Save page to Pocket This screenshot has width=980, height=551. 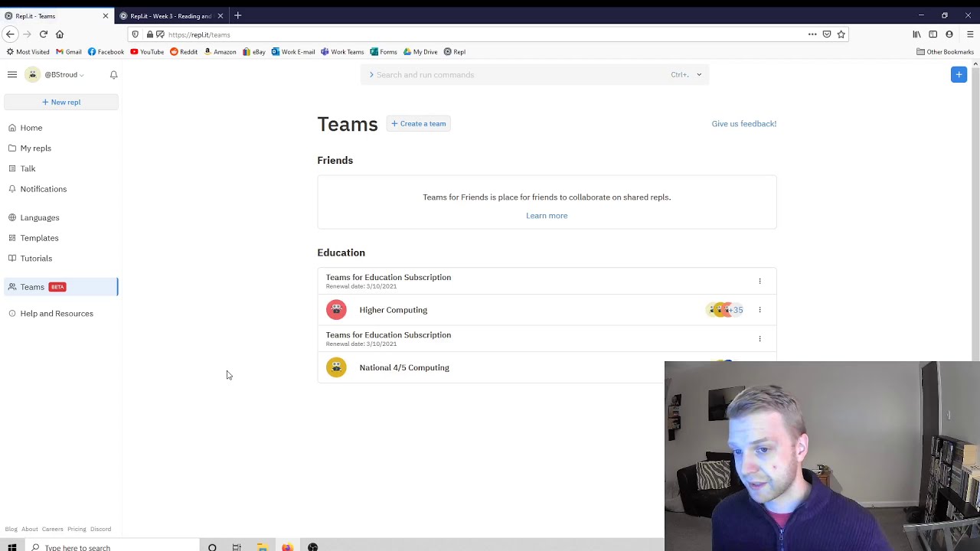coord(827,34)
